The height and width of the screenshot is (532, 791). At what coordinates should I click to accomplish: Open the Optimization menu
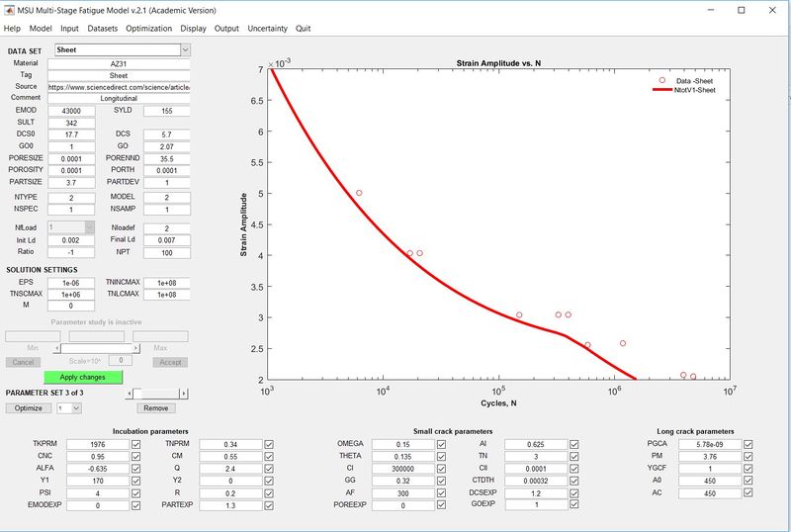coord(148,29)
